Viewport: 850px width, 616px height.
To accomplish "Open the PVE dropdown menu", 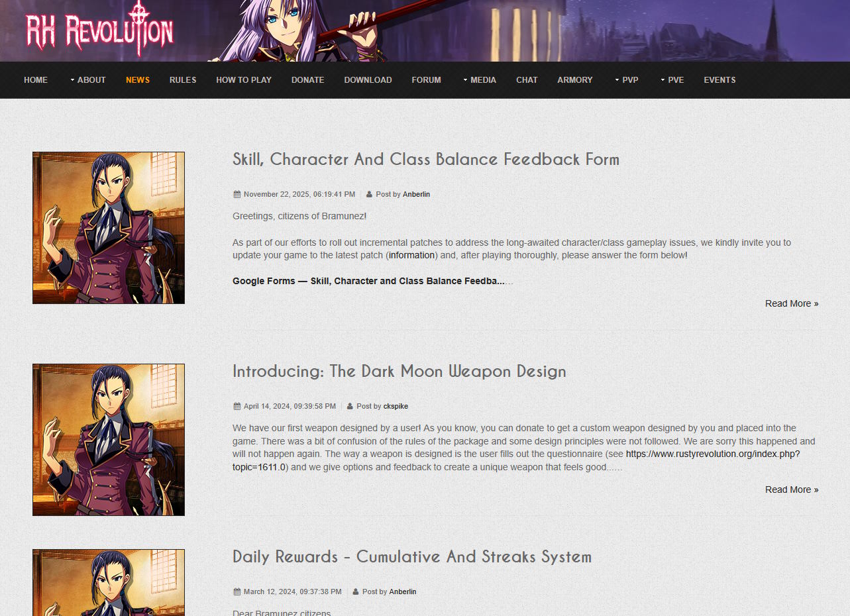I will point(672,80).
